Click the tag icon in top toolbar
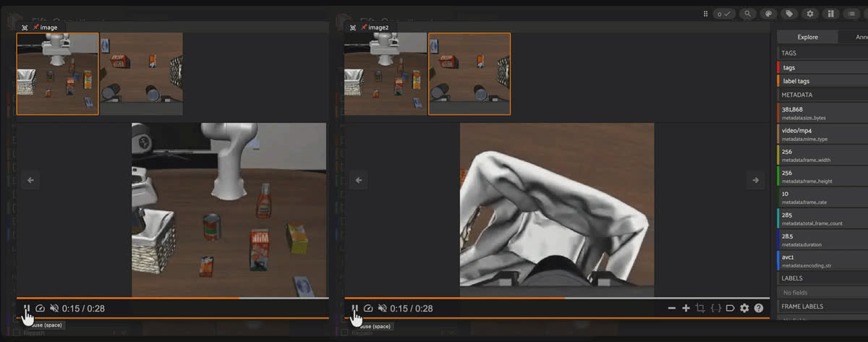Screen dimensions: 868x342 tap(789, 14)
